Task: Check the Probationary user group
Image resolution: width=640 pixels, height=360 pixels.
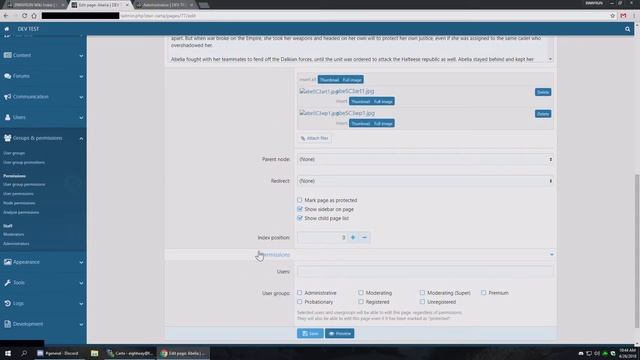Action: coord(300,302)
